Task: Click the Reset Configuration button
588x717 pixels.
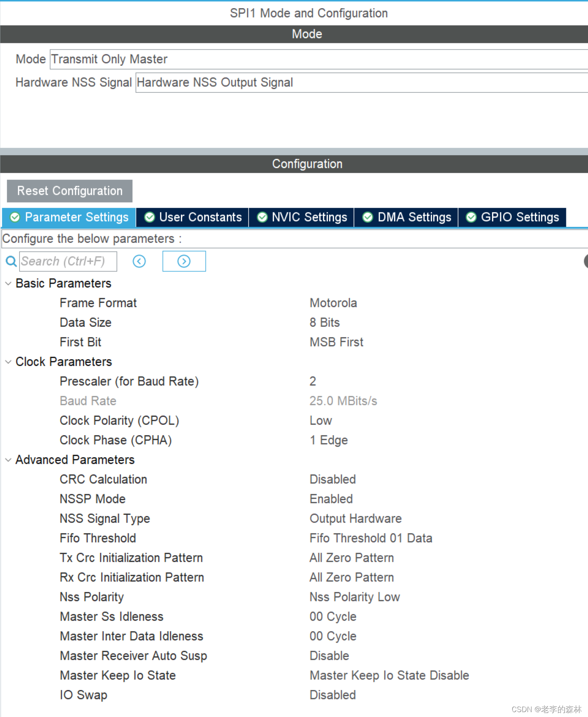Action: coord(70,191)
